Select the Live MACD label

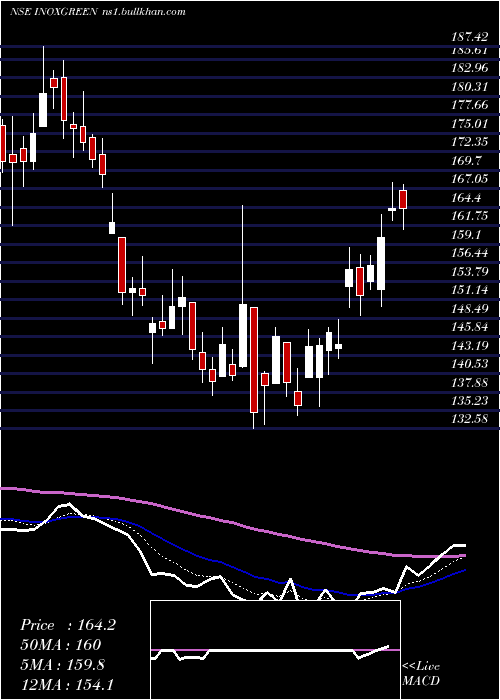[x=421, y=673]
